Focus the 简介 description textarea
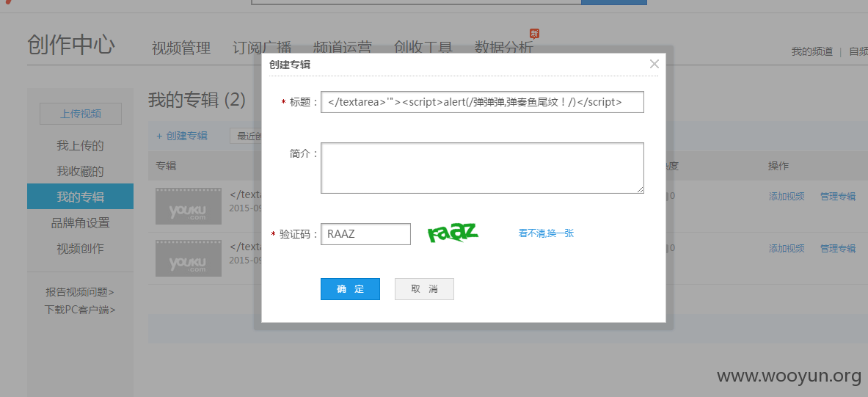Viewport: 868px width, 397px height. [482, 168]
